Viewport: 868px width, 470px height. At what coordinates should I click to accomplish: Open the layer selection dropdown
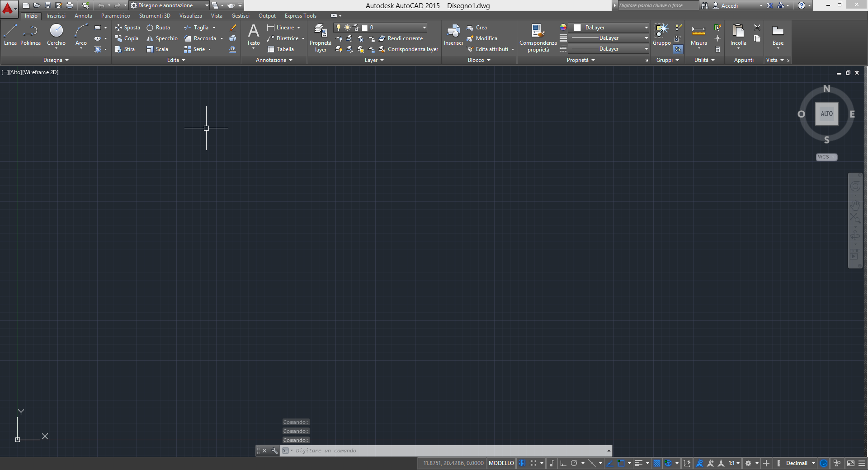(424, 28)
